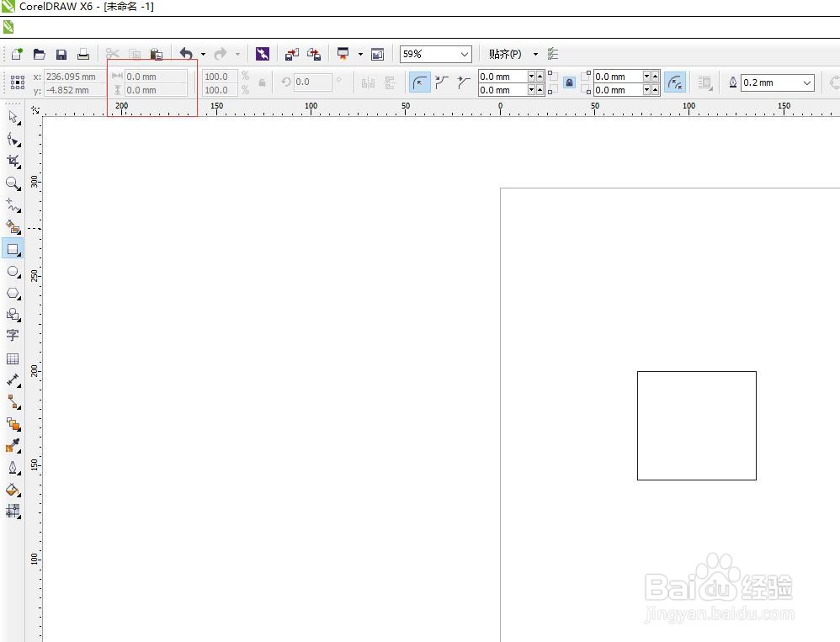Select the Zoom tool

[x=13, y=183]
